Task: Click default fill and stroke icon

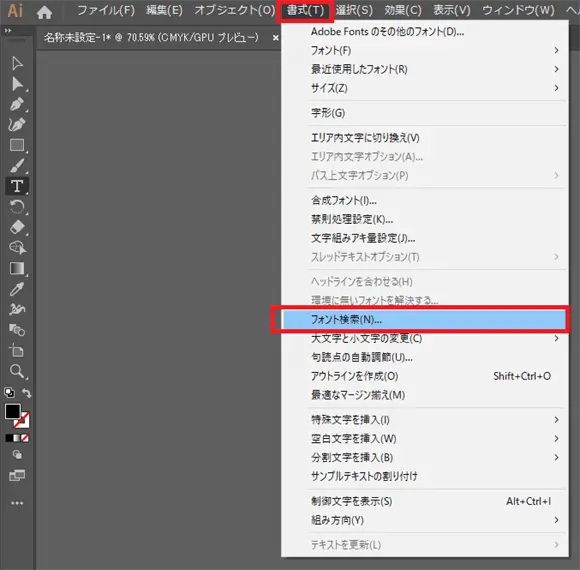Action: pyautogui.click(x=10, y=392)
